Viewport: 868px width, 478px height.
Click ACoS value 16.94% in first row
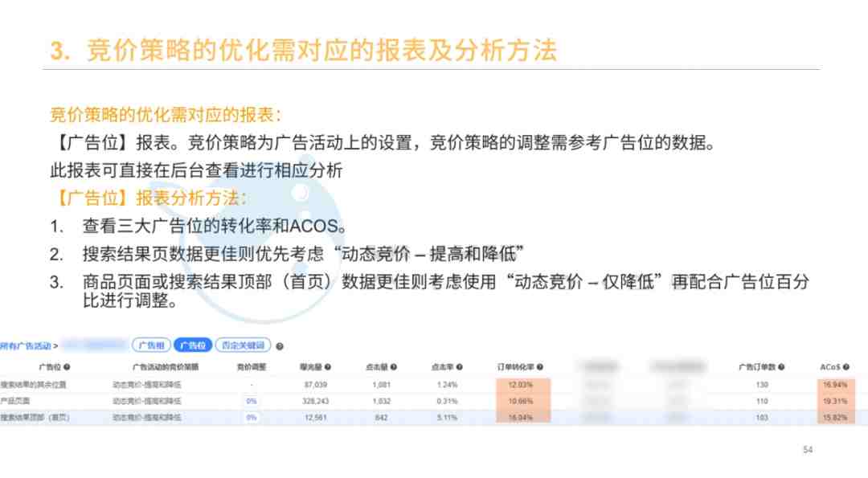(x=835, y=385)
